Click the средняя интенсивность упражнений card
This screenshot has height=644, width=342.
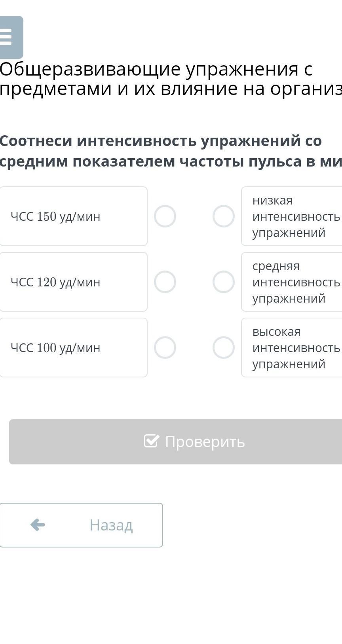click(292, 282)
